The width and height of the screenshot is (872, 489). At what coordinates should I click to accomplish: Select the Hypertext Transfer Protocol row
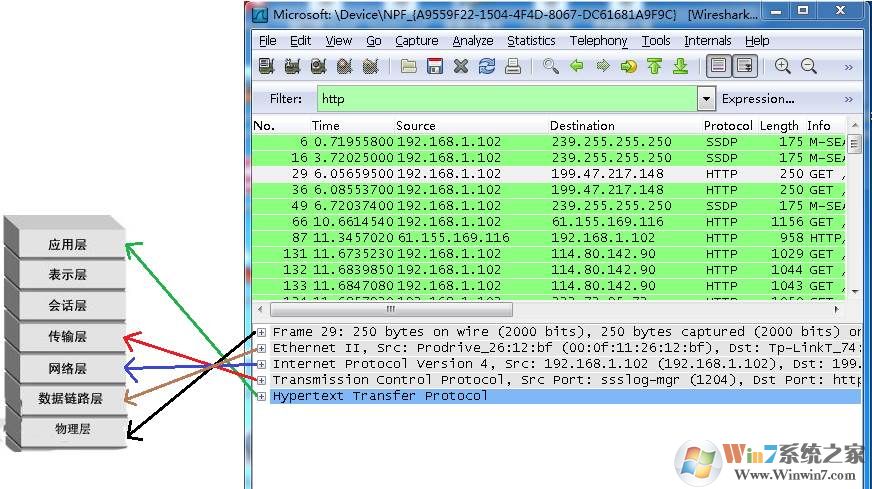pyautogui.click(x=566, y=396)
